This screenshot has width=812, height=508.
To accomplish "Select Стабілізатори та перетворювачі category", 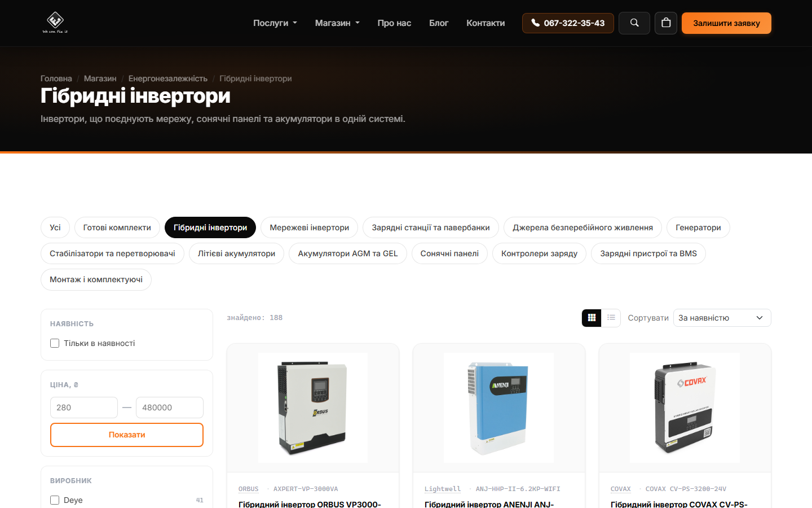I will point(112,253).
